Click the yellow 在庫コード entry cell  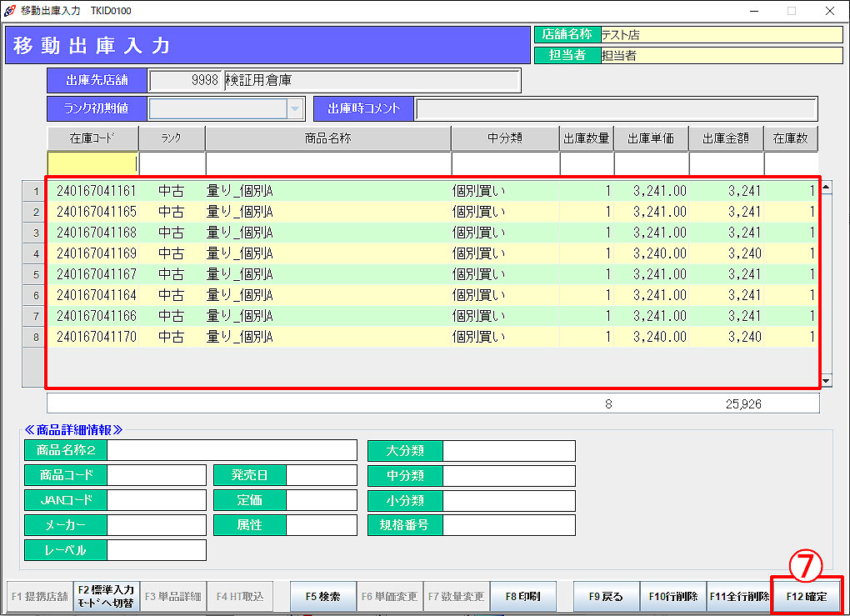click(92, 164)
